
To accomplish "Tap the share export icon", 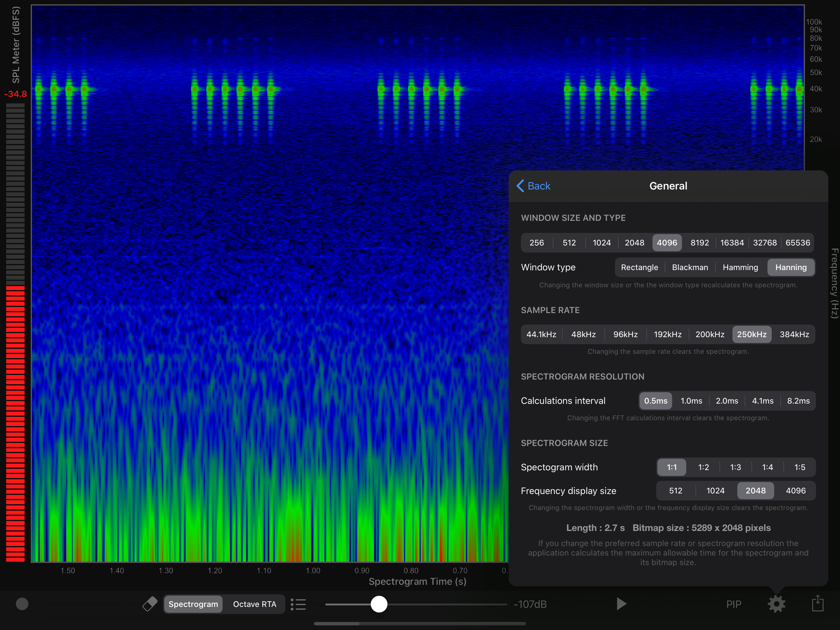I will 817,604.
